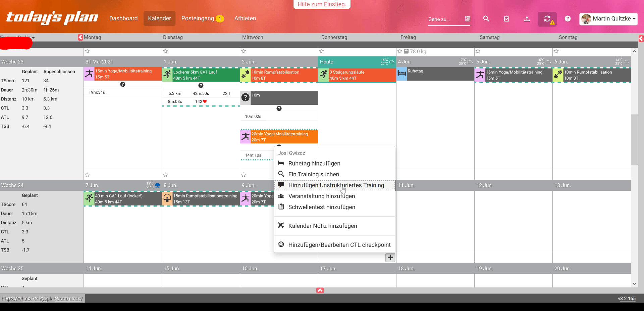
Task: Click the icon of 15min Rumpfstabilisationstraining
Action: tap(167, 198)
